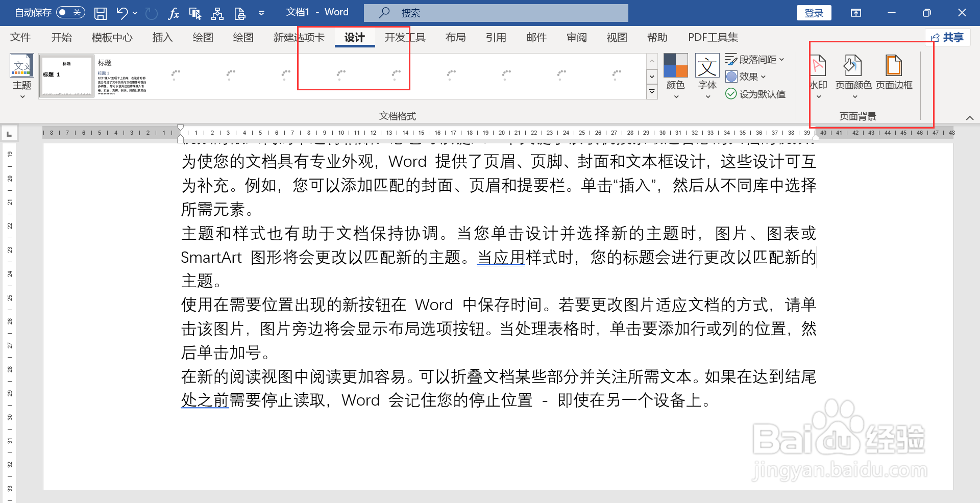
Task: Click the 登录 sign-in button
Action: [814, 13]
